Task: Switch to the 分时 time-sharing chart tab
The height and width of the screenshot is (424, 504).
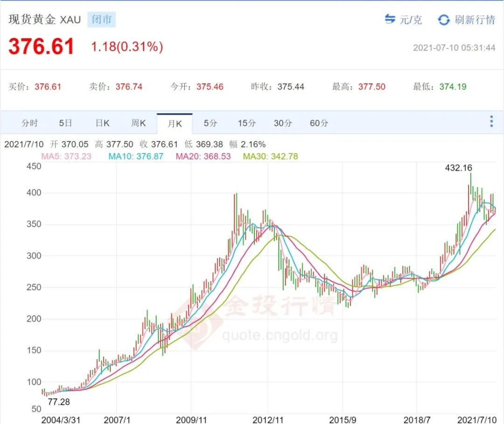Action: 29,123
